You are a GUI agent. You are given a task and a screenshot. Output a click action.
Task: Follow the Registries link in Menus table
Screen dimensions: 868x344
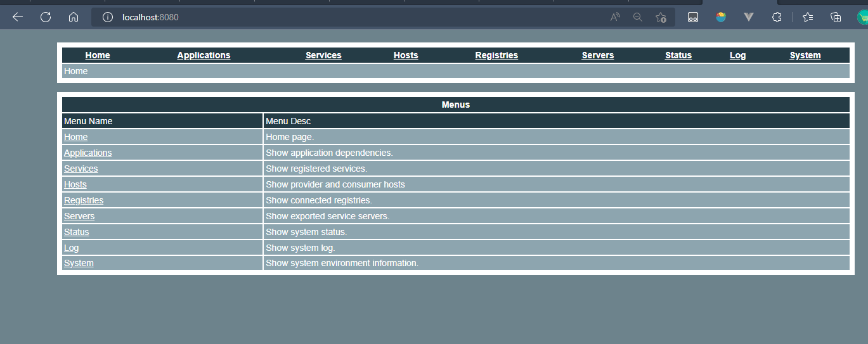click(x=84, y=200)
